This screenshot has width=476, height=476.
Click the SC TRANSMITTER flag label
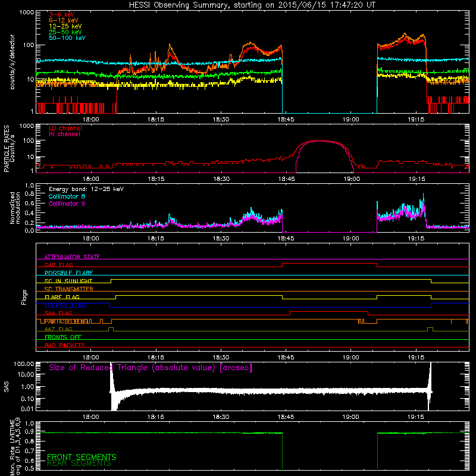(68, 289)
